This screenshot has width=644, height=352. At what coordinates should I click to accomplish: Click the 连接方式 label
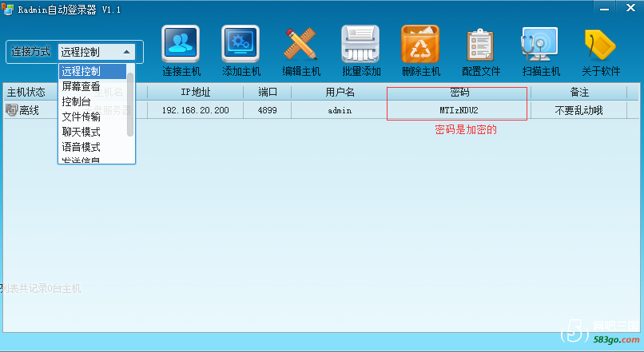tap(31, 52)
